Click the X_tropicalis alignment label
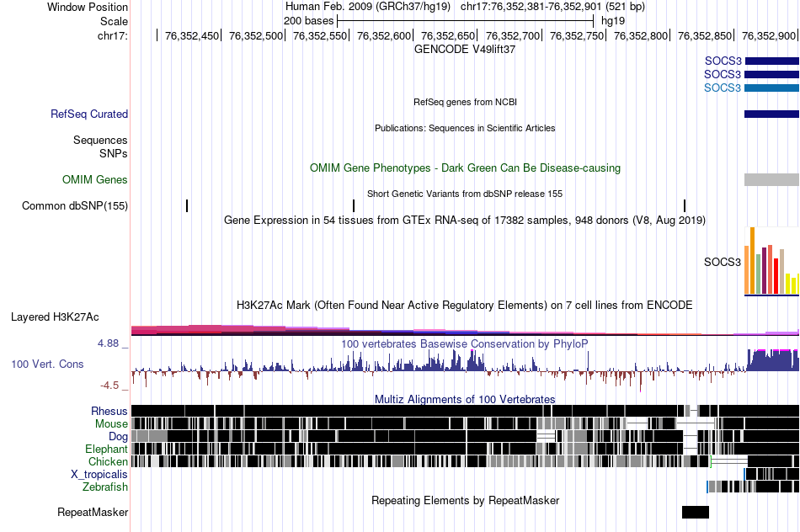This screenshot has width=800, height=532. pyautogui.click(x=99, y=475)
